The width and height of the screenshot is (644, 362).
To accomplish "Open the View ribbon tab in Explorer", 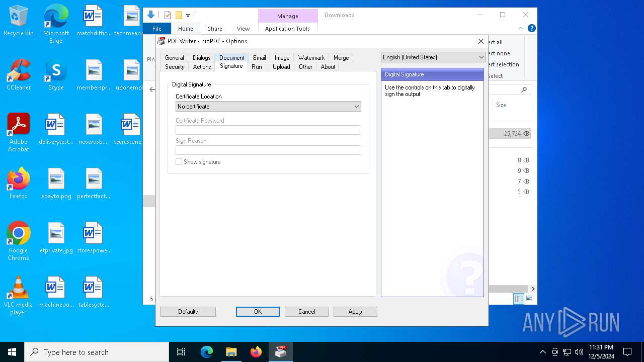I will [x=243, y=29].
